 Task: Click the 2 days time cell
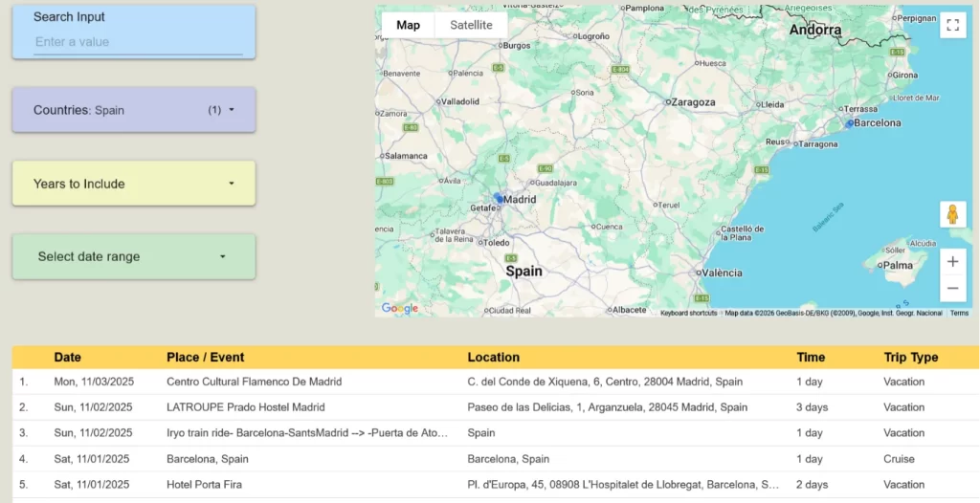[812, 485]
